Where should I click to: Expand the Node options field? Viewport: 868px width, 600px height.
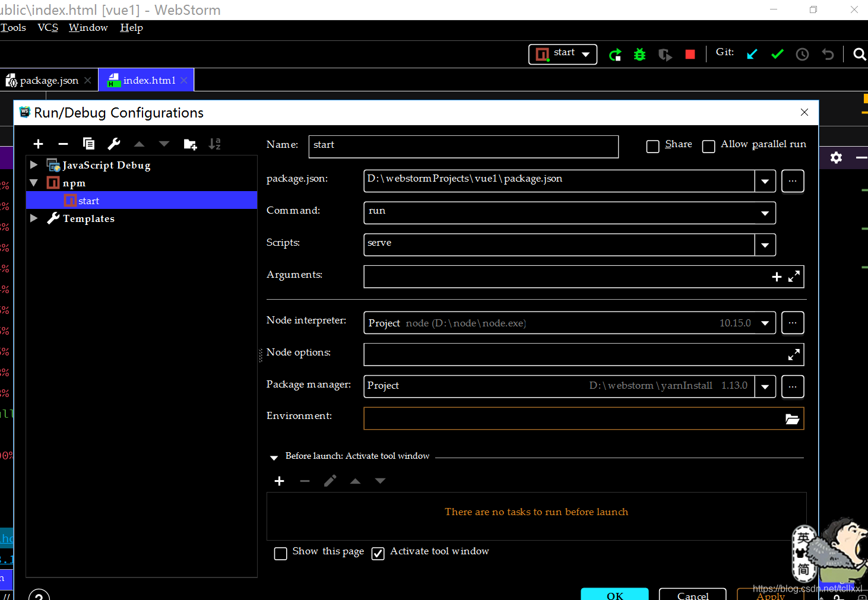pos(794,355)
